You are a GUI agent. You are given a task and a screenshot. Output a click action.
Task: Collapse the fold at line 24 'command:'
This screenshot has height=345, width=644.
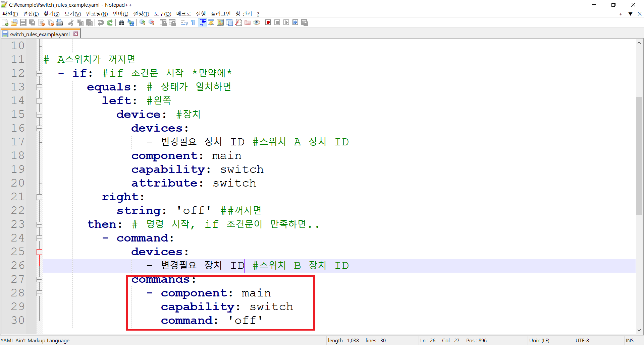39,238
